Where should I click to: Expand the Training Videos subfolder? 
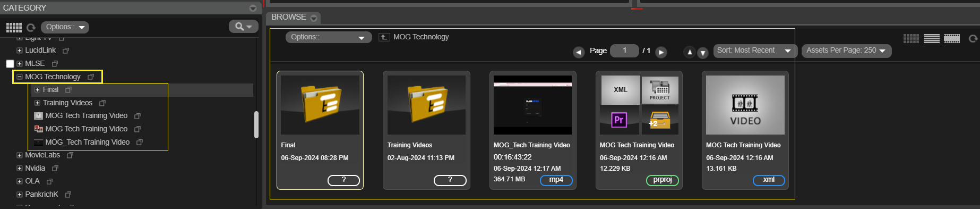click(37, 103)
